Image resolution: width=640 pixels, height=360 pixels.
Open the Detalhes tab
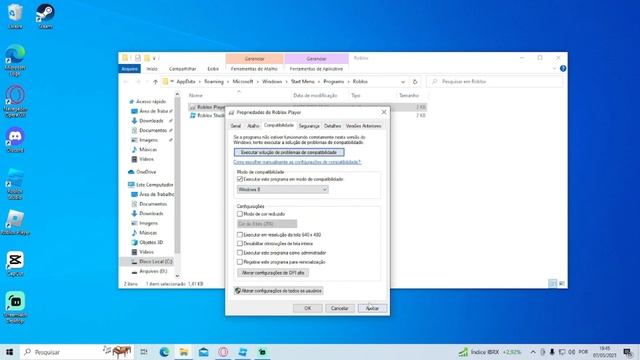pos(333,126)
